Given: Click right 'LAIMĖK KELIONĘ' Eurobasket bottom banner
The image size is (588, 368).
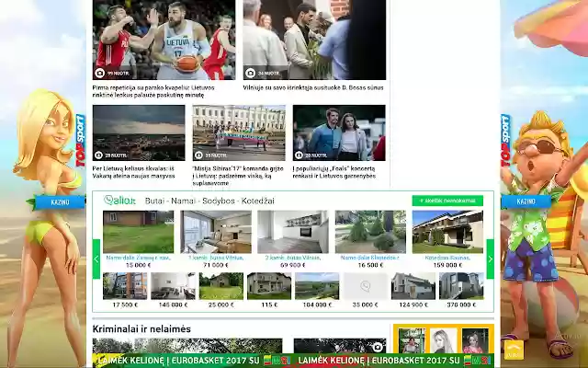Looking at the screenshot, I should tap(394, 361).
